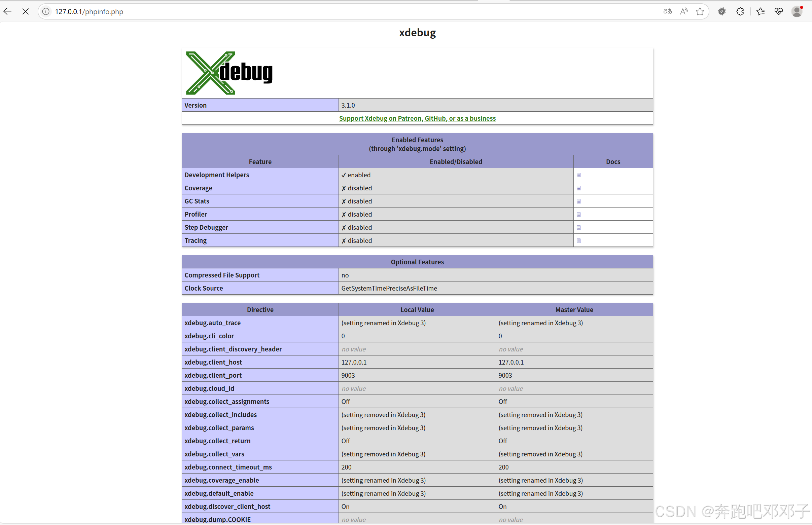Image resolution: width=812 pixels, height=525 pixels.
Task: Open docs icon for Step Debugger row
Action: (x=578, y=227)
